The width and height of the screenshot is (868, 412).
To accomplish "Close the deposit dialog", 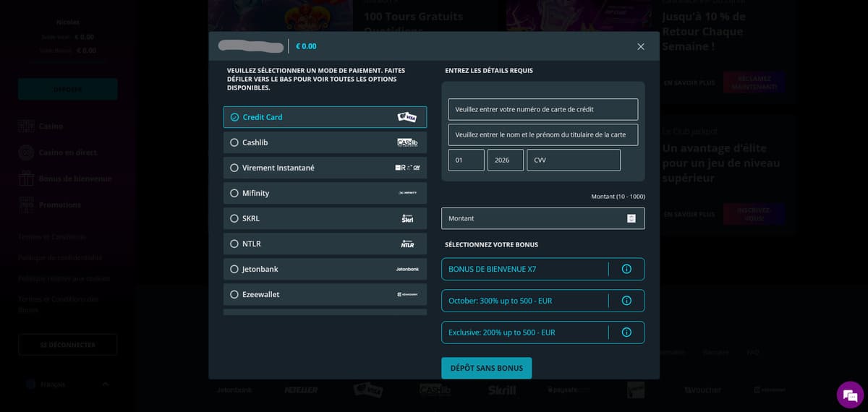I will click(640, 46).
